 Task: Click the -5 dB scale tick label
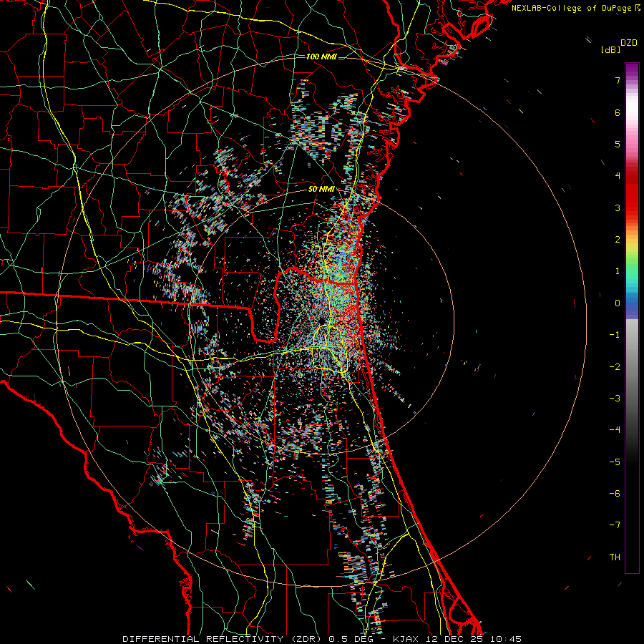(x=615, y=462)
